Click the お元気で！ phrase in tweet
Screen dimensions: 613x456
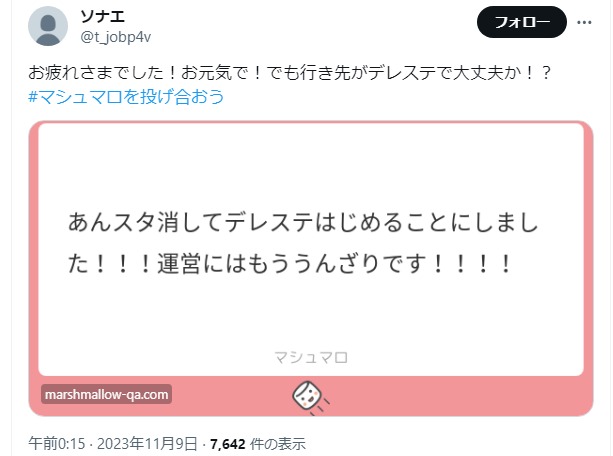222,73
